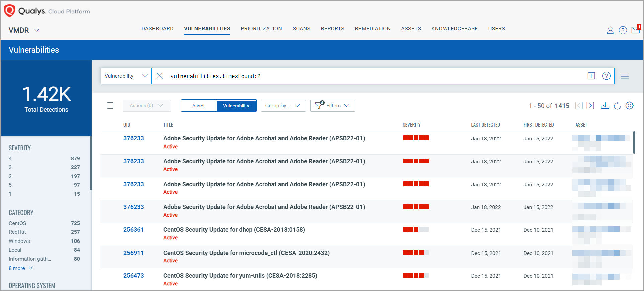
Task: Open CentOS dhcp security update title
Action: 234,230
